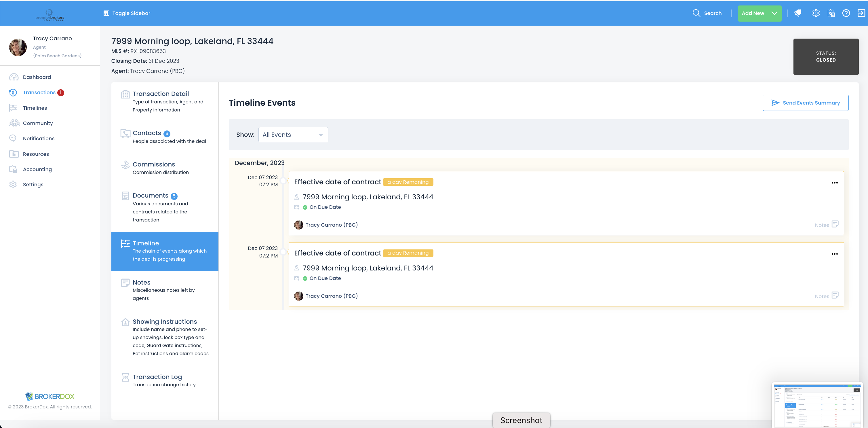Click first 'Effective date of contract' title
Screen dimensions: 868x428
(x=338, y=182)
